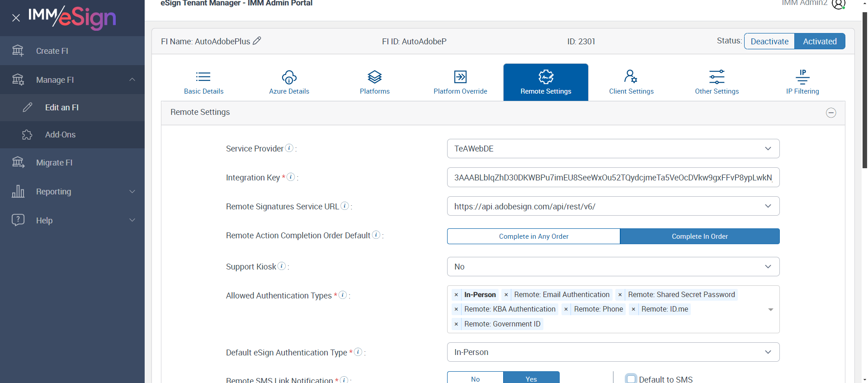Show info for Allowed Authentication Types
This screenshot has height=383, width=868.
click(343, 295)
